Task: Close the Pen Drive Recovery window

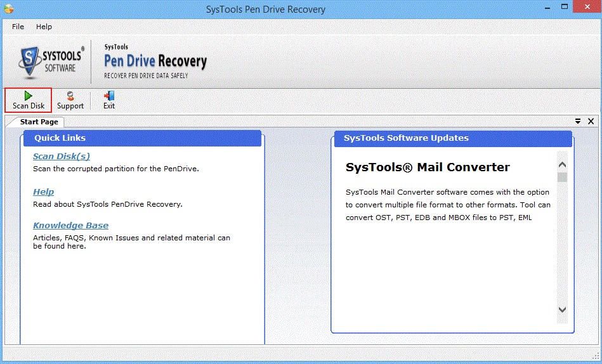Action: click(587, 7)
